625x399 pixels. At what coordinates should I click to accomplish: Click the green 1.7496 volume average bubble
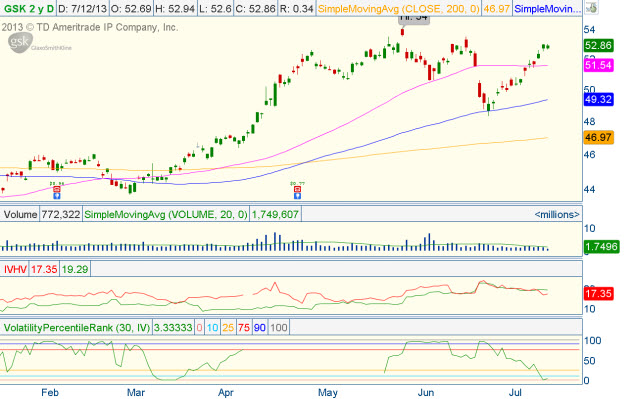(x=602, y=247)
